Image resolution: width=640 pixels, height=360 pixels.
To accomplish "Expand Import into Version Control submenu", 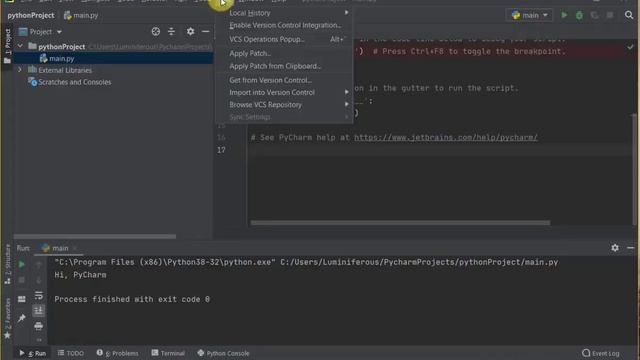I will [x=284, y=93].
